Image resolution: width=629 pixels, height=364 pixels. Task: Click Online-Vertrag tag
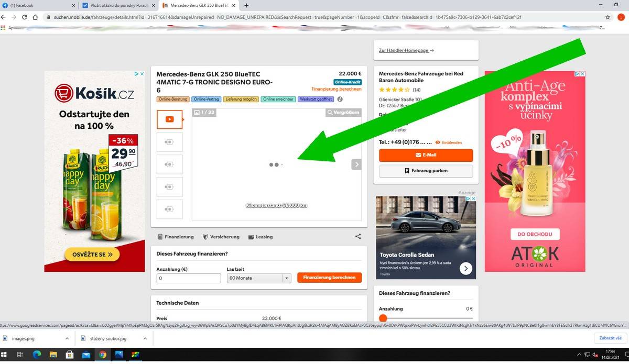[207, 99]
